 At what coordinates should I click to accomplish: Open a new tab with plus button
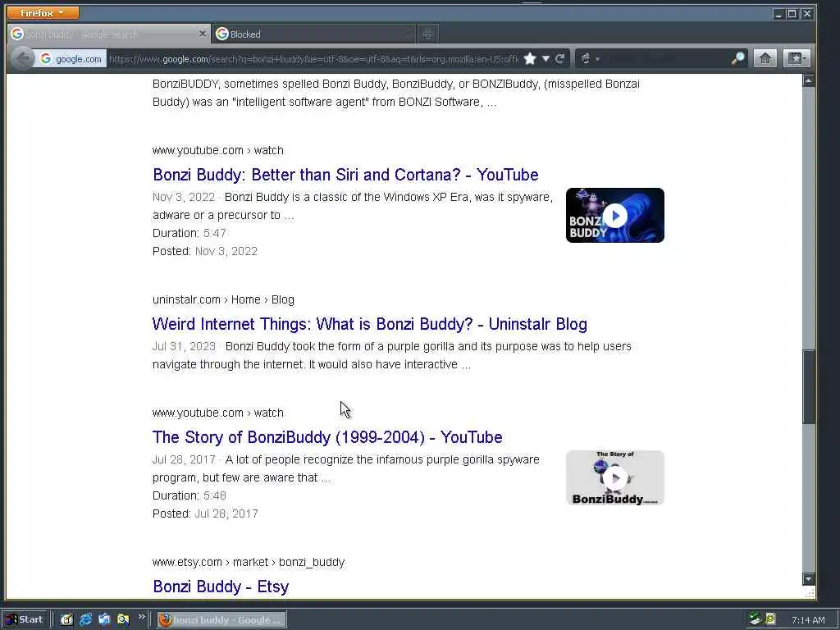(x=427, y=34)
